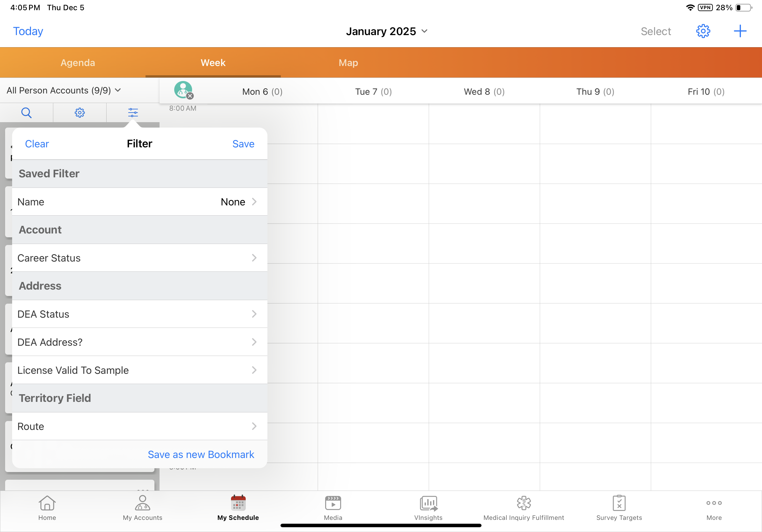The image size is (762, 532).
Task: Open search in the accounts panel
Action: point(26,113)
